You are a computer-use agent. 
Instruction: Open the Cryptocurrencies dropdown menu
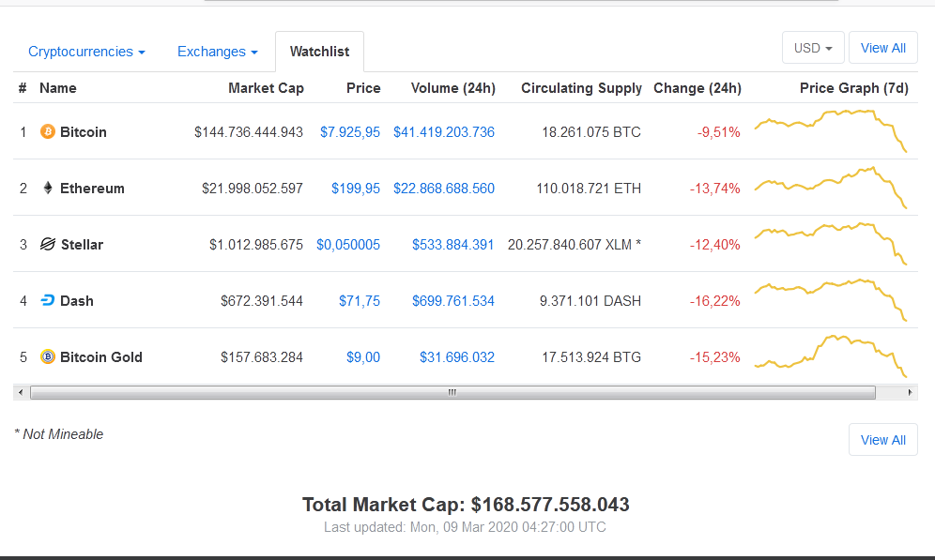[x=86, y=52]
